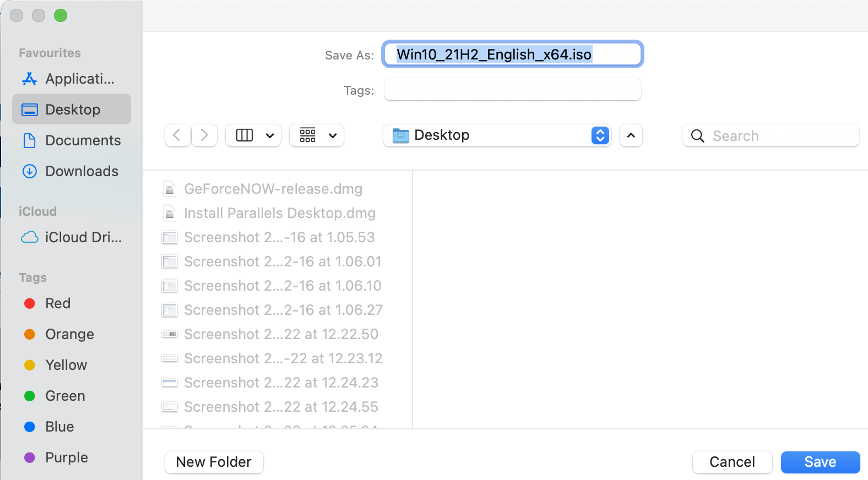Click the Search field
Screen dimensions: 868x480
[771, 135]
